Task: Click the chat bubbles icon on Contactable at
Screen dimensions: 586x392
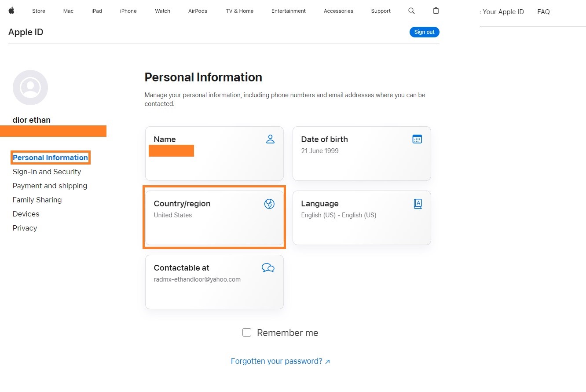Action: tap(268, 268)
